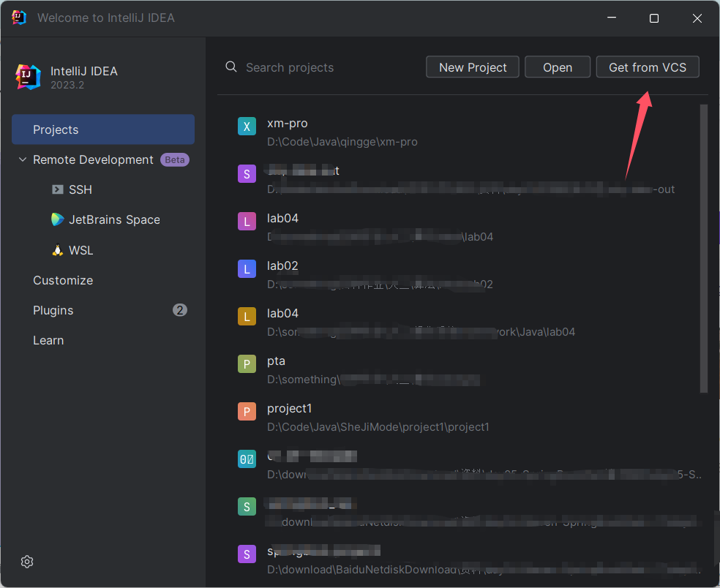Viewport: 720px width, 588px height.
Task: Click the projects list scrollbar
Action: point(703,249)
